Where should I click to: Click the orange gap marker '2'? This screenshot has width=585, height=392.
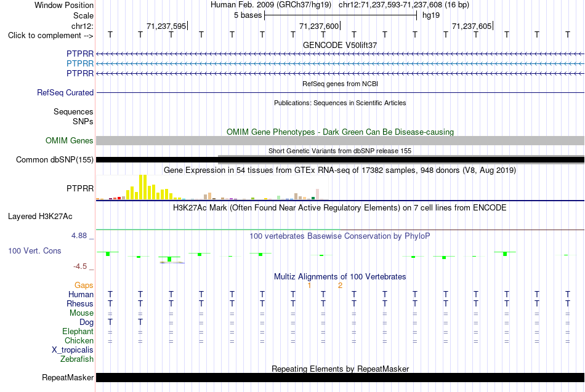coord(340,286)
